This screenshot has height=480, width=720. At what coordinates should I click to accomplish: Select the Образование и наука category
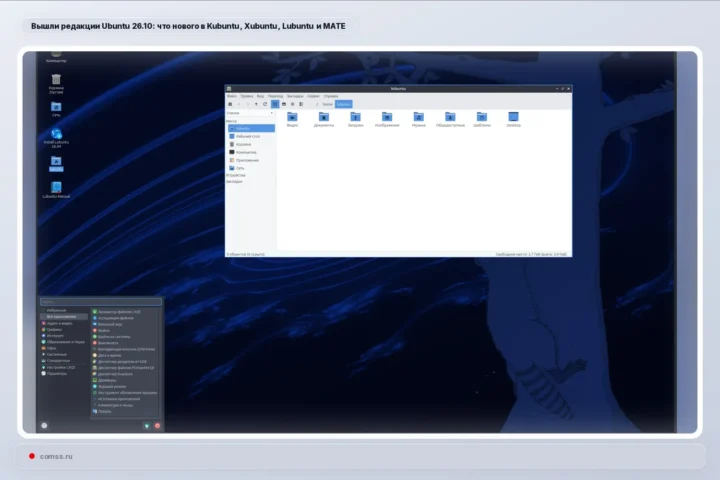[x=64, y=342]
